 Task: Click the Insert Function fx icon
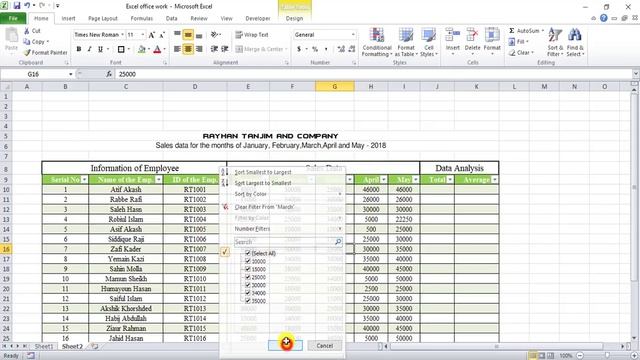click(x=109, y=74)
